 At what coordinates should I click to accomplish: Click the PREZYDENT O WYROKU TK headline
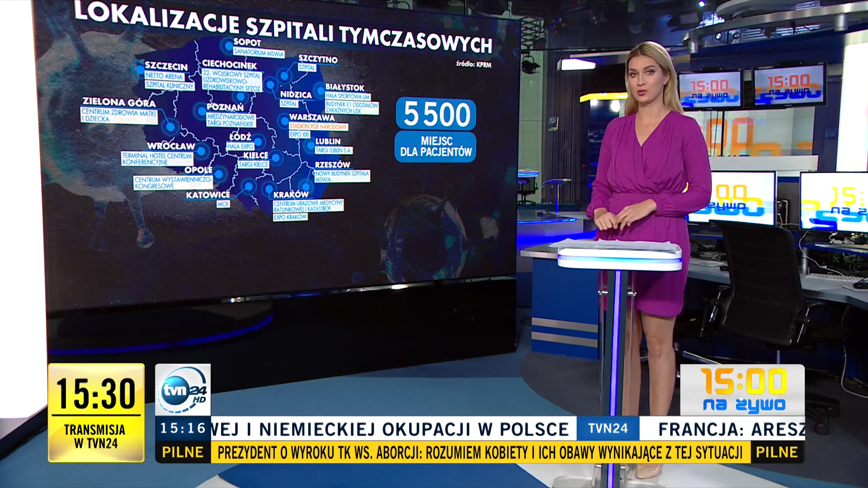click(480, 452)
